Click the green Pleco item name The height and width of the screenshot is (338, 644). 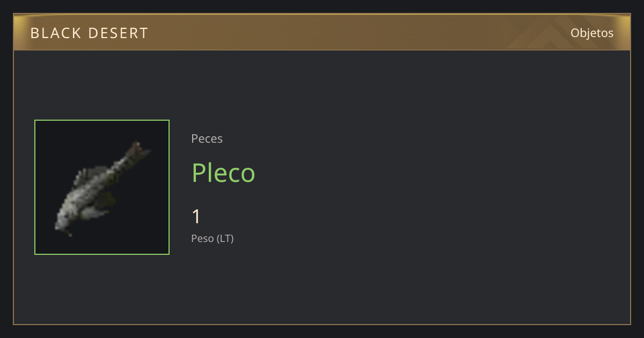(x=223, y=173)
